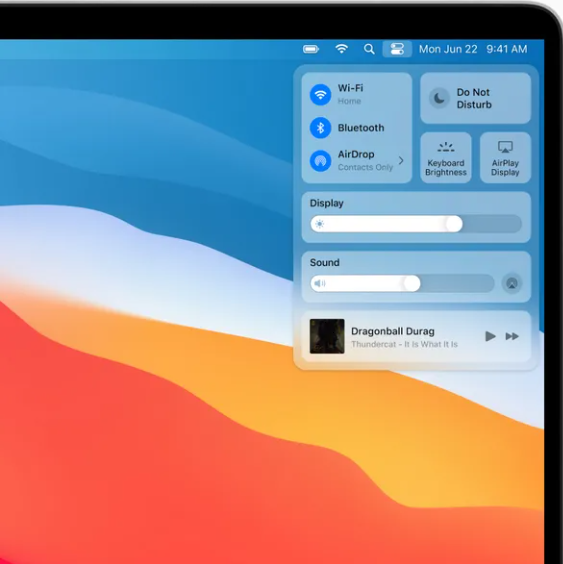This screenshot has width=563, height=564.
Task: Click the Sound heading
Action: [x=324, y=263]
